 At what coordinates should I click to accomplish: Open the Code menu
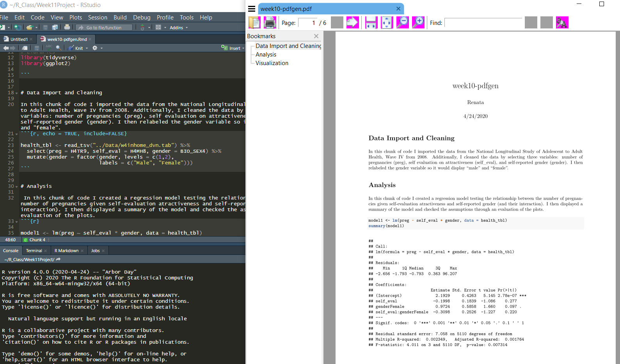[x=37, y=18]
